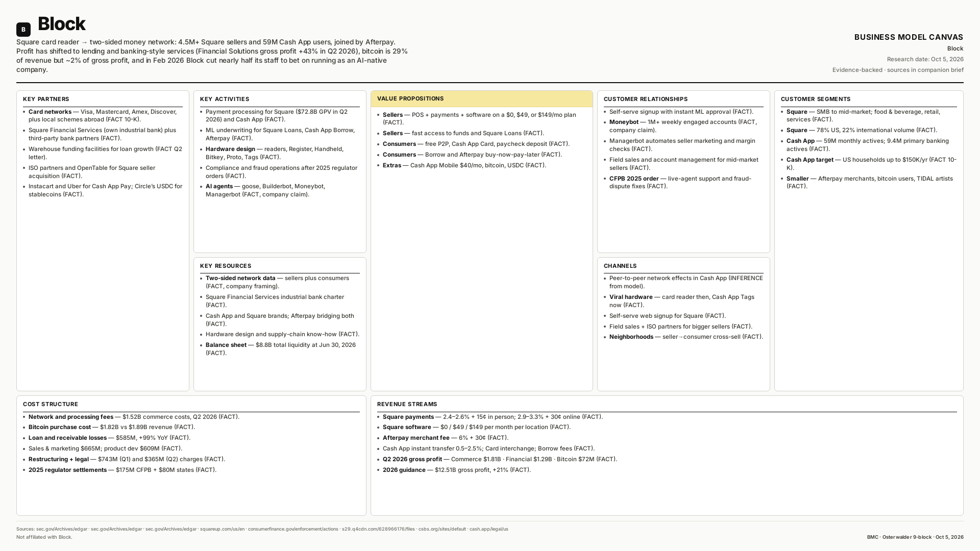Click the KEY ACTIVITIES section header
The height and width of the screenshot is (551, 980).
click(x=225, y=99)
